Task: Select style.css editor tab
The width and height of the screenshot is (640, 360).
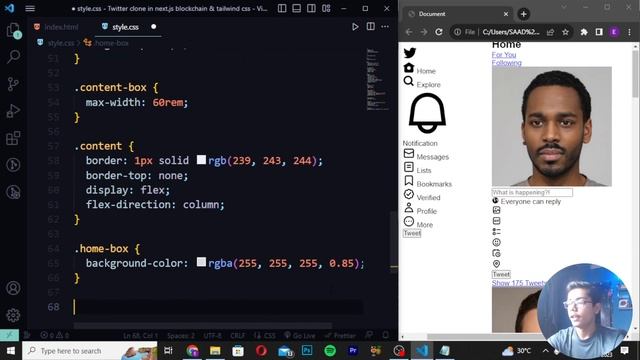Action: point(125,27)
